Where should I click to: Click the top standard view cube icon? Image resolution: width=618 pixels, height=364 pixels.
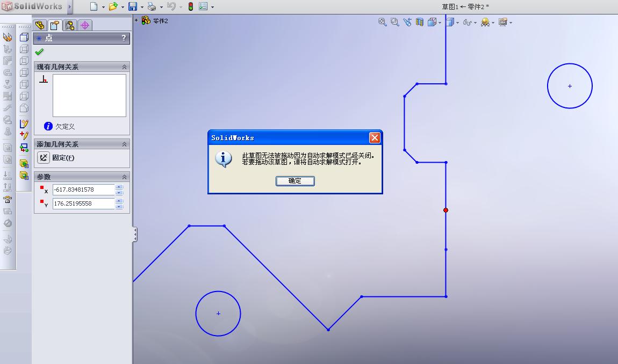click(24, 37)
